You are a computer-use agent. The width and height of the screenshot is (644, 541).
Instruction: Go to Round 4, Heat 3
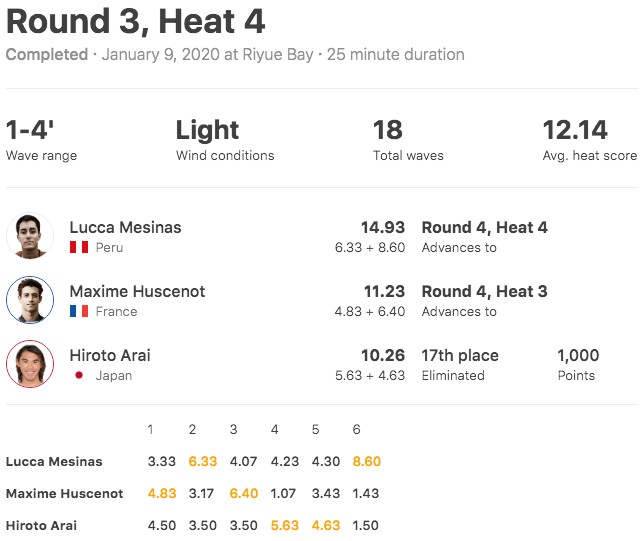click(484, 291)
